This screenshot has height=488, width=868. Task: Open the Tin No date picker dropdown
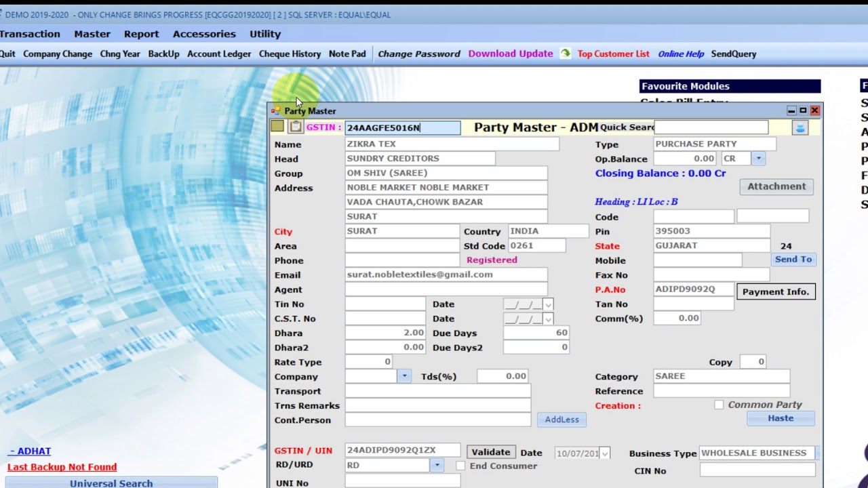tap(548, 305)
